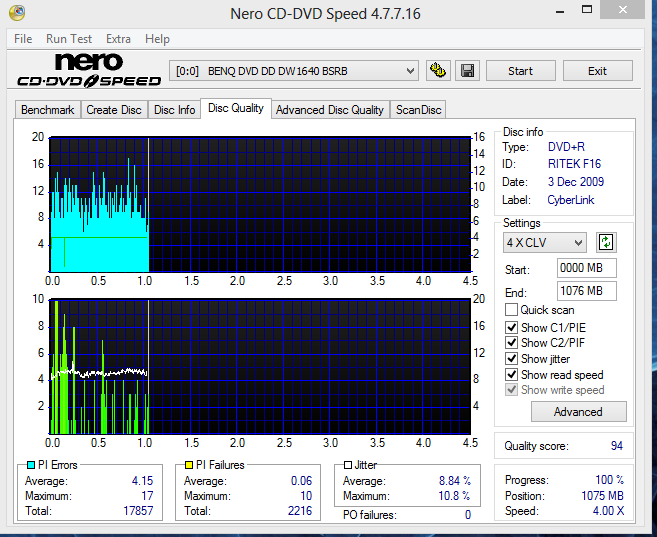657x537 pixels.
Task: Click the RITEK F16 disc ID text
Action: coord(574,164)
